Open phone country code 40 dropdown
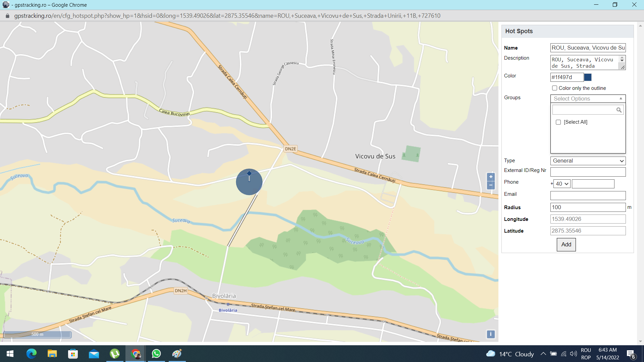 tap(562, 184)
